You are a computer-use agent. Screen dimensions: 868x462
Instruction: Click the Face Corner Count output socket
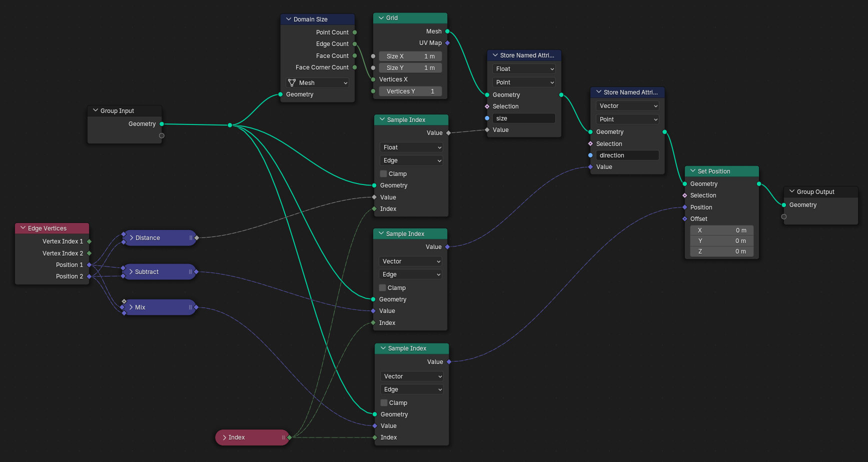tap(355, 67)
